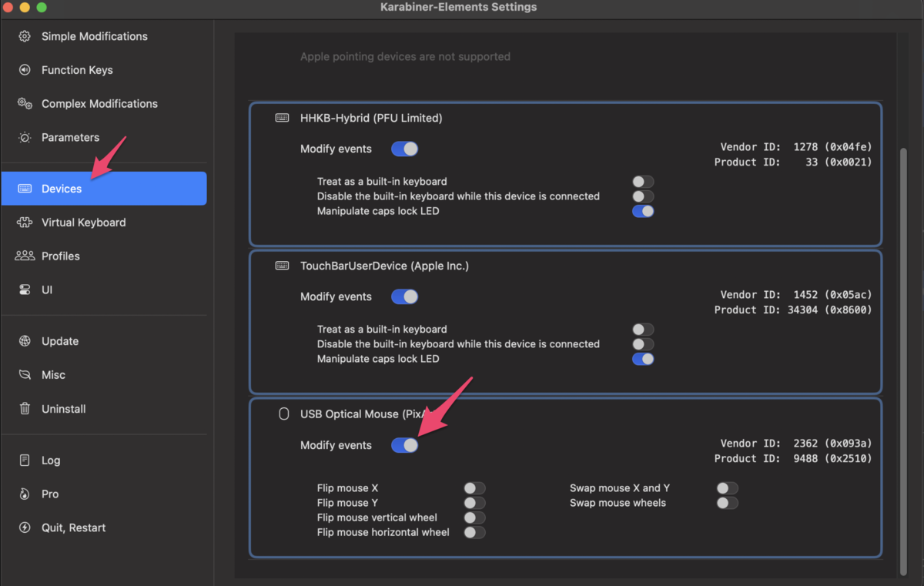The image size is (924, 586).
Task: Click the mouse icon beside USB Optical Mouse
Action: (283, 414)
